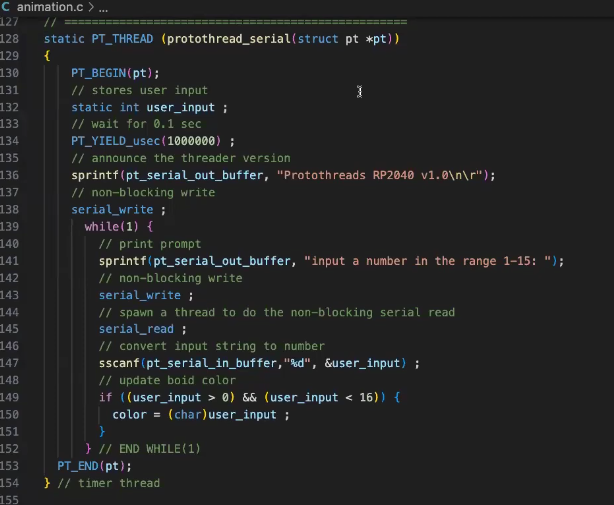Image resolution: width=614 pixels, height=505 pixels.
Task: Click line number 128 in the gutter
Action: coord(11,38)
